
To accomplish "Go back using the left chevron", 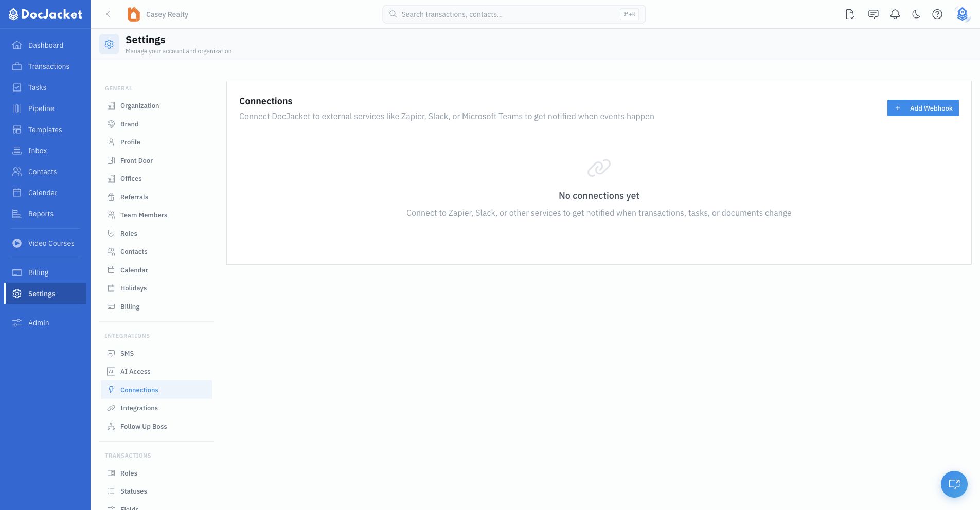I will 108,14.
